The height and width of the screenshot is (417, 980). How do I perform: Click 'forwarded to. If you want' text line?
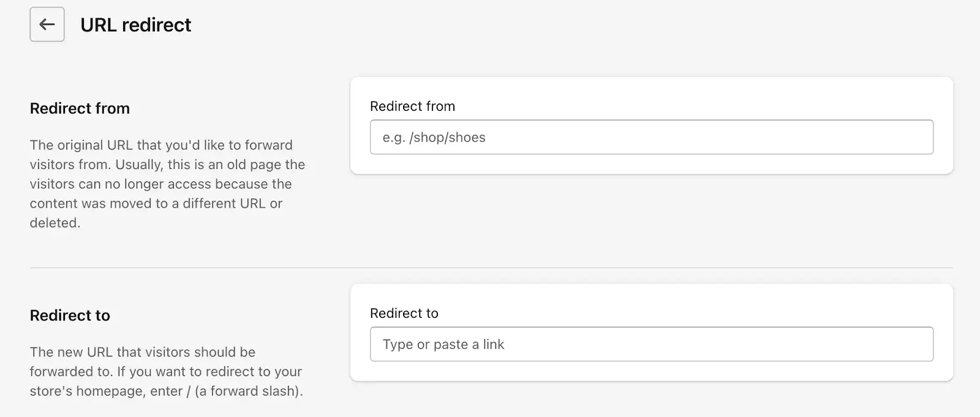[x=165, y=372]
